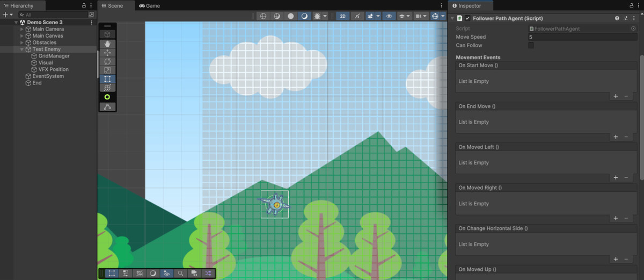Click the bug debug draw mode icon
This screenshot has height=280, width=644.
(317, 16)
